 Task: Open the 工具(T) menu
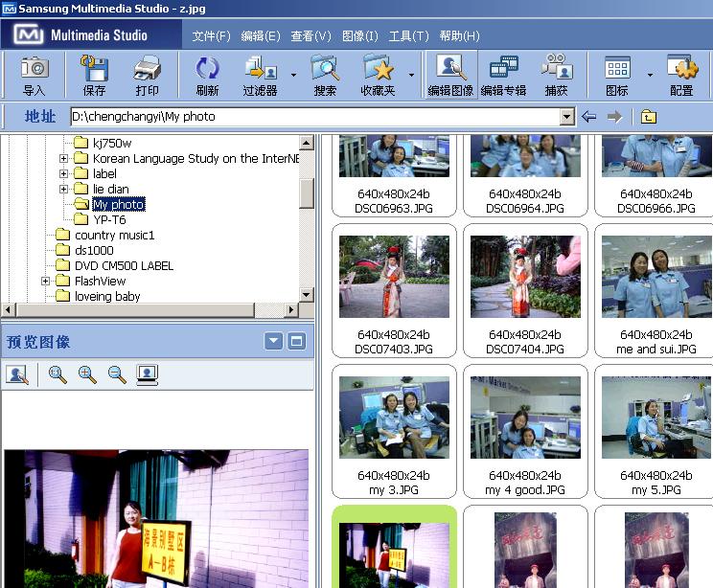[409, 35]
